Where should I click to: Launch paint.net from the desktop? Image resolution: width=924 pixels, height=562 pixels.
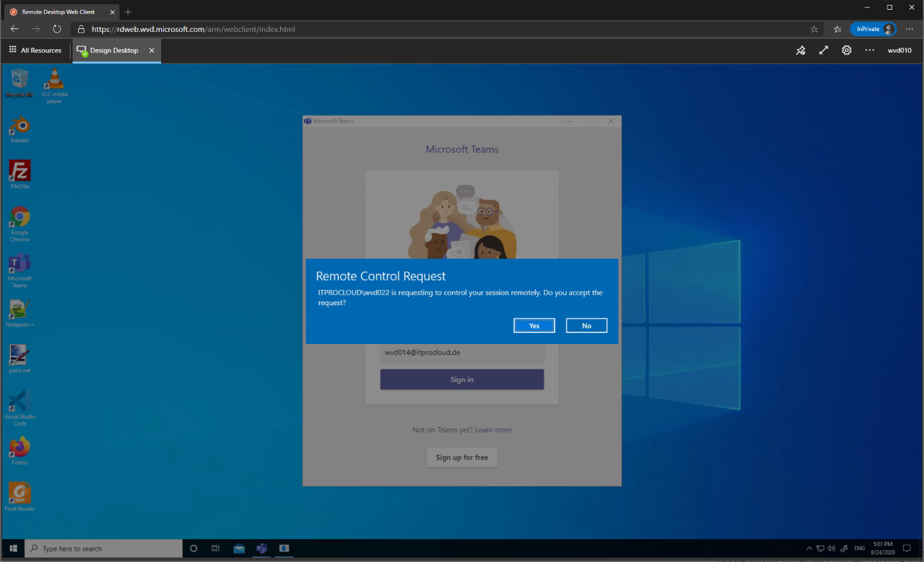pos(19,359)
